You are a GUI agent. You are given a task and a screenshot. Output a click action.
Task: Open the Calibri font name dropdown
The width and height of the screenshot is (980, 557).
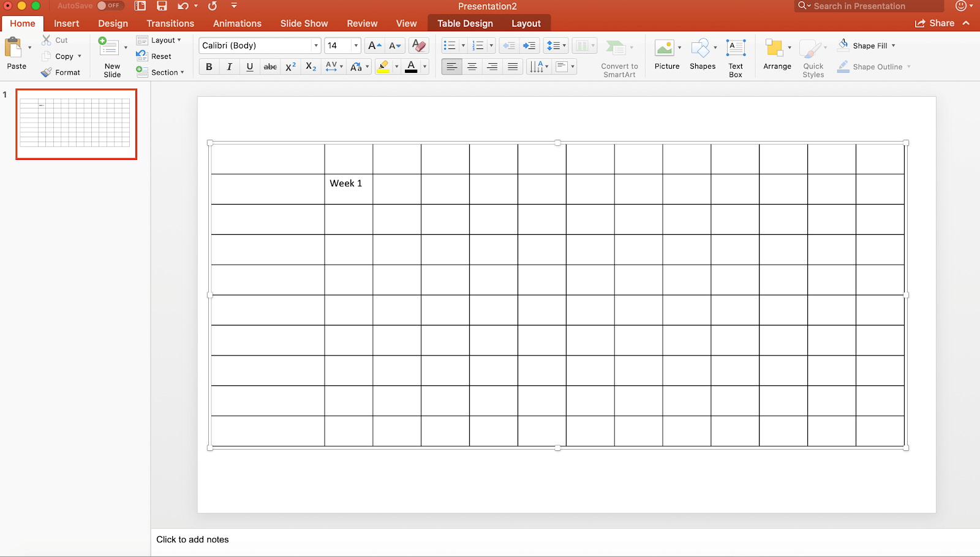click(316, 45)
